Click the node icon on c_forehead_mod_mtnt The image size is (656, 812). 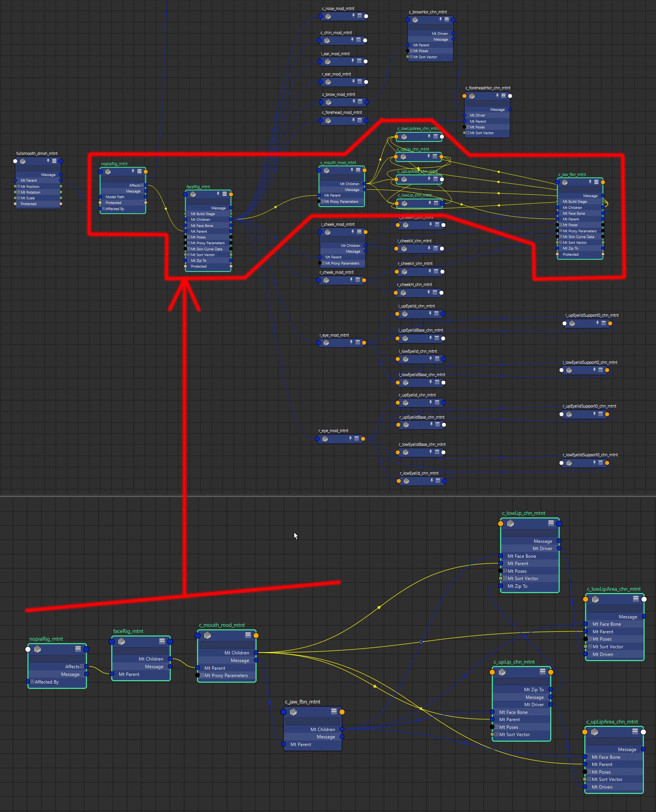328,120
